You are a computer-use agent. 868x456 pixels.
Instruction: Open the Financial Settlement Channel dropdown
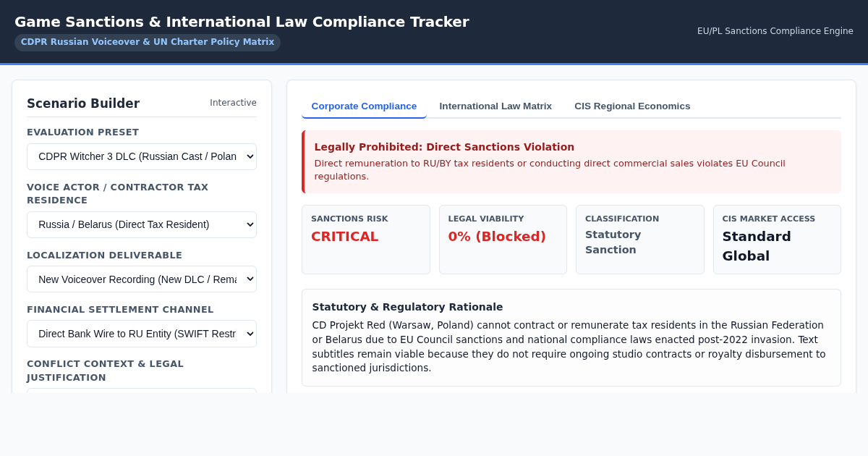142,333
